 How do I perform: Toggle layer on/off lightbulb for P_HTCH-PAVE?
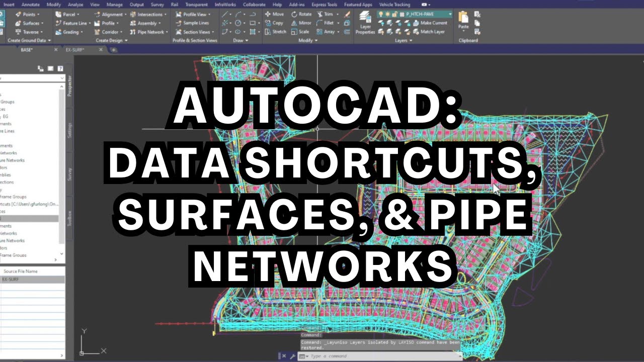pos(381,14)
